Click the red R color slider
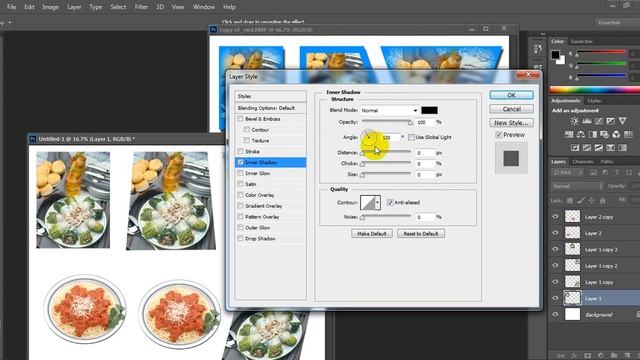The width and height of the screenshot is (640, 360). (x=601, y=52)
